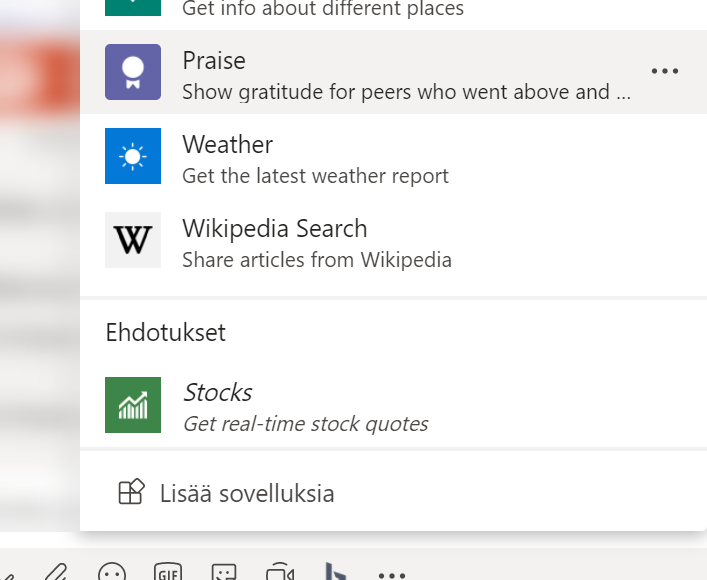
Task: Click 'Get info about different places' entry
Action: (x=322, y=10)
